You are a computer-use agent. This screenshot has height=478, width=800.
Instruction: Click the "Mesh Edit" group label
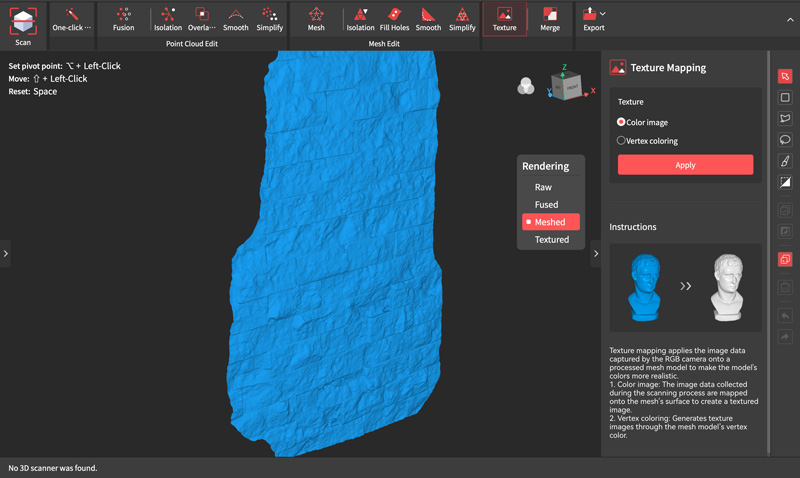point(384,44)
